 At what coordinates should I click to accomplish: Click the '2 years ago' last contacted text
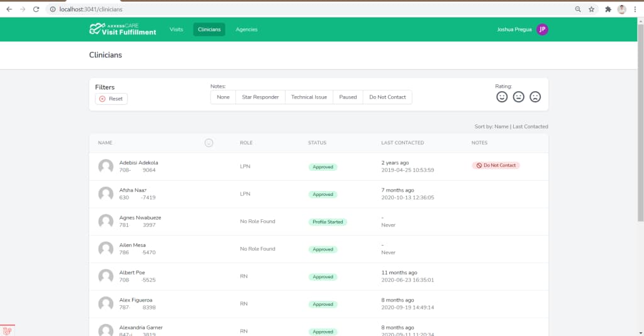(x=395, y=163)
